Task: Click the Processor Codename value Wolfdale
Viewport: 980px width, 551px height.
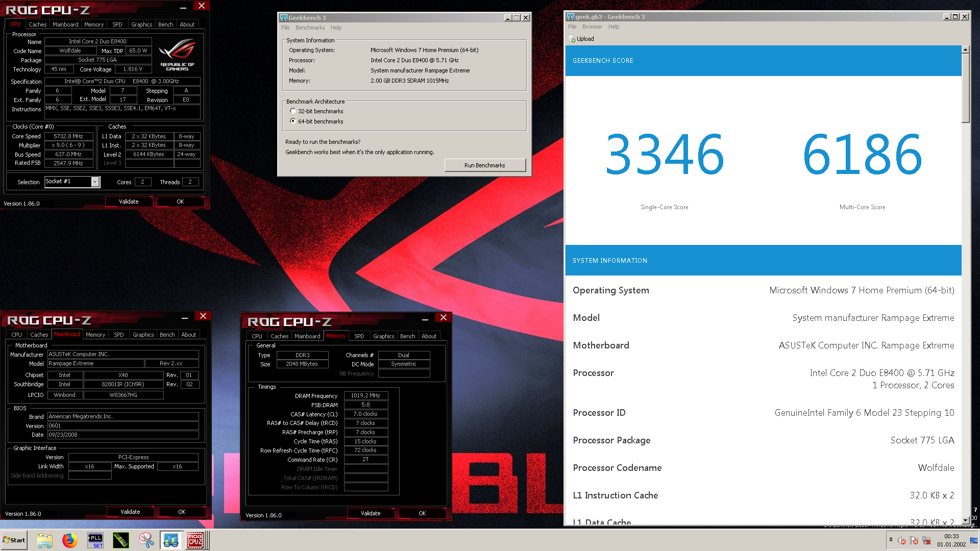Action: (x=936, y=468)
